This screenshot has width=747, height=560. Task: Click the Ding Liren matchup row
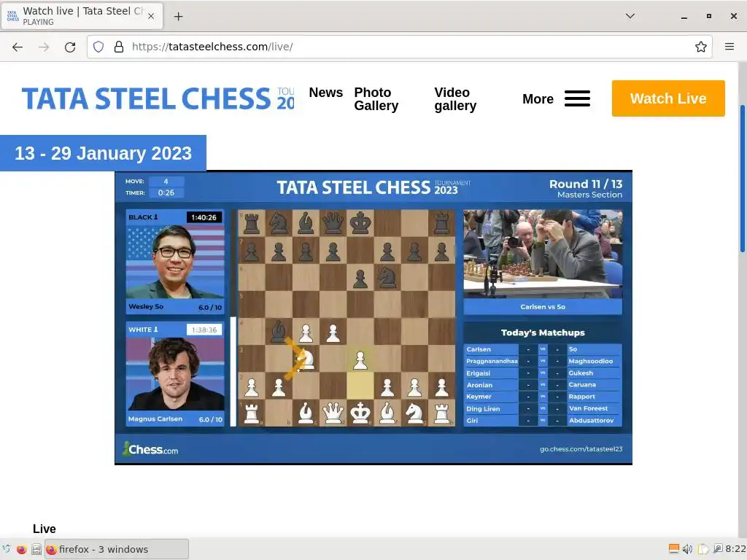coord(543,408)
